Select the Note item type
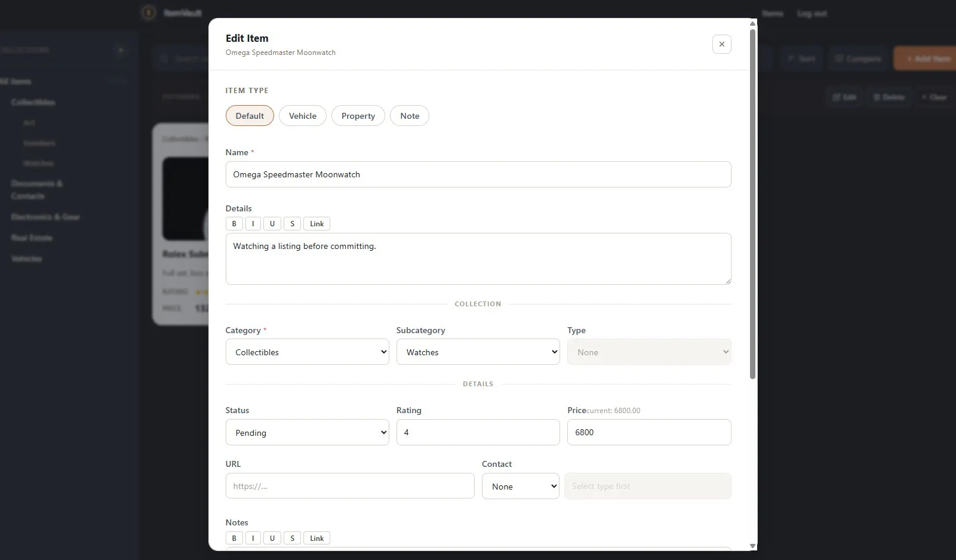 pyautogui.click(x=410, y=116)
